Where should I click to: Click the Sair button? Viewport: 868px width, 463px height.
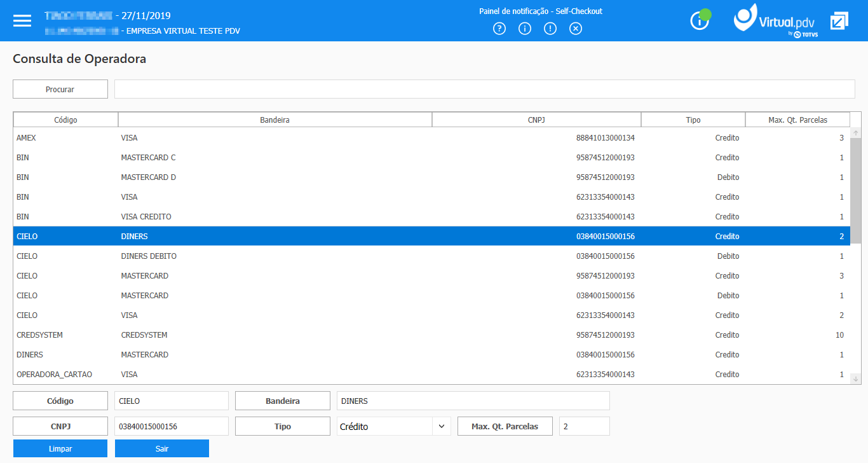point(162,448)
